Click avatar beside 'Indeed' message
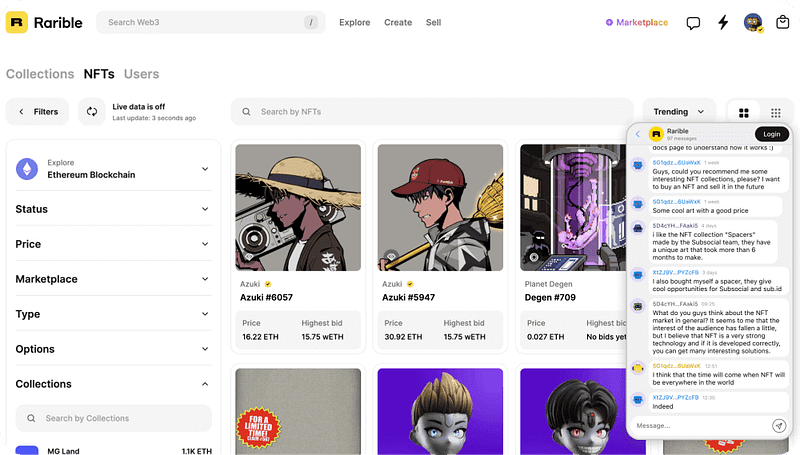 (x=638, y=399)
